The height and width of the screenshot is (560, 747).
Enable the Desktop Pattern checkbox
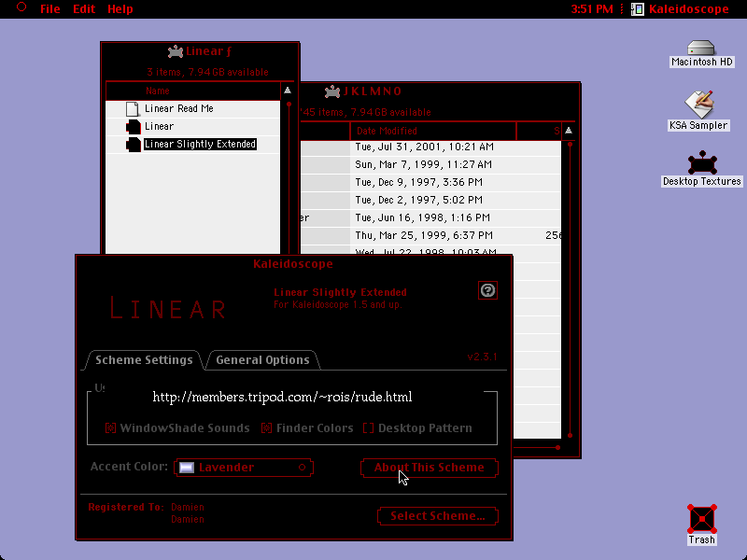pos(368,428)
